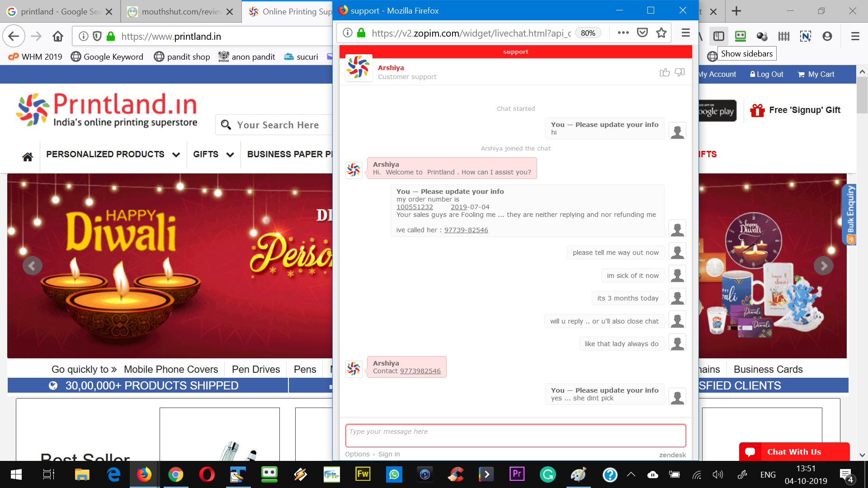The image size is (868, 488).
Task: Click the thumbs up rating icon
Action: tap(664, 72)
